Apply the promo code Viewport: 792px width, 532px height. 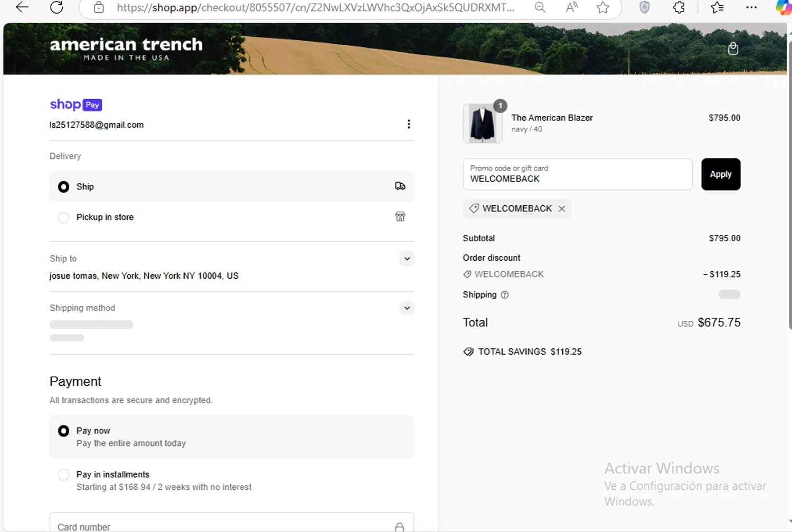click(721, 174)
